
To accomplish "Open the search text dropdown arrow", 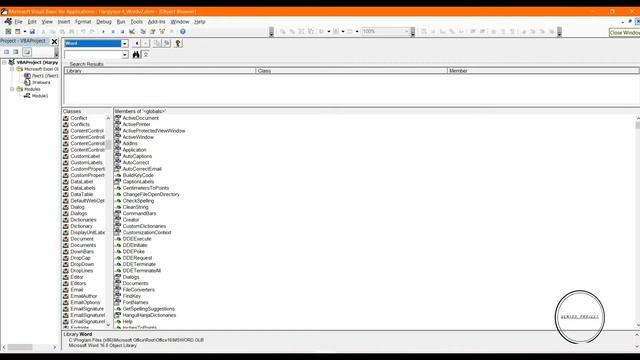I will pos(124,55).
